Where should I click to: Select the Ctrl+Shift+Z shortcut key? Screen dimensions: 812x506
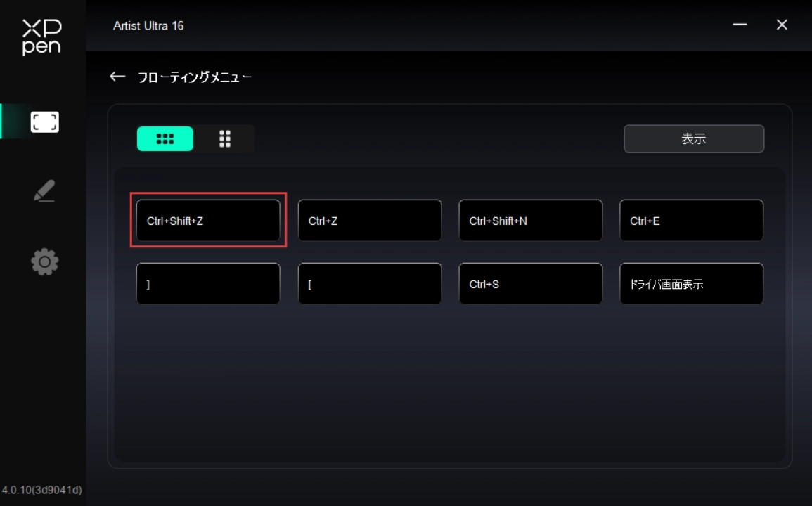click(x=208, y=221)
